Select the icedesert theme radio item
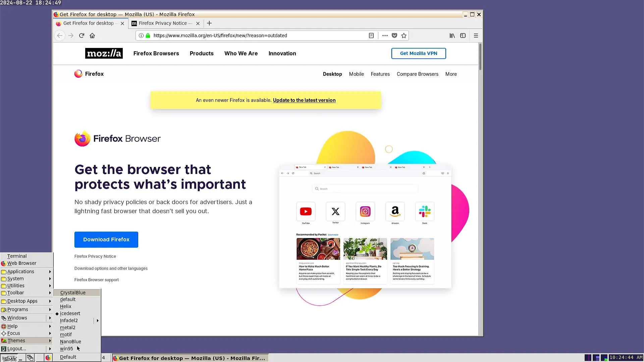 click(x=70, y=313)
